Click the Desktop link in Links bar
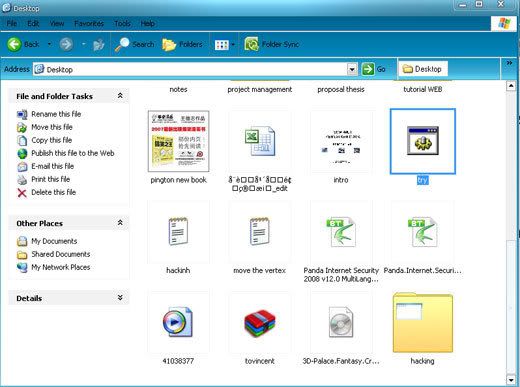Viewport: 520px width, 387px height. click(x=422, y=69)
